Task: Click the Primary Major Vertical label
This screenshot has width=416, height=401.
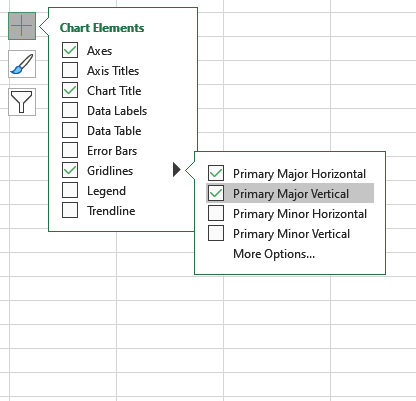Action: pyautogui.click(x=291, y=194)
